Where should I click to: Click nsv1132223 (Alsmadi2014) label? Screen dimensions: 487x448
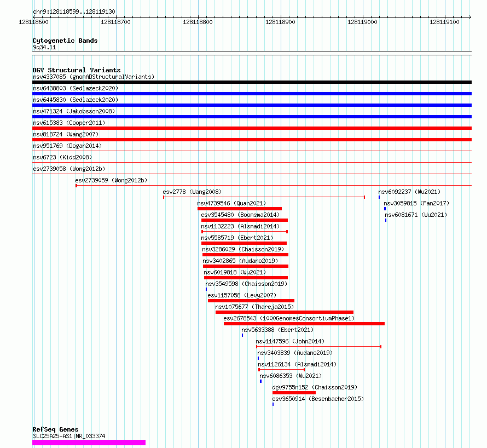(240, 226)
